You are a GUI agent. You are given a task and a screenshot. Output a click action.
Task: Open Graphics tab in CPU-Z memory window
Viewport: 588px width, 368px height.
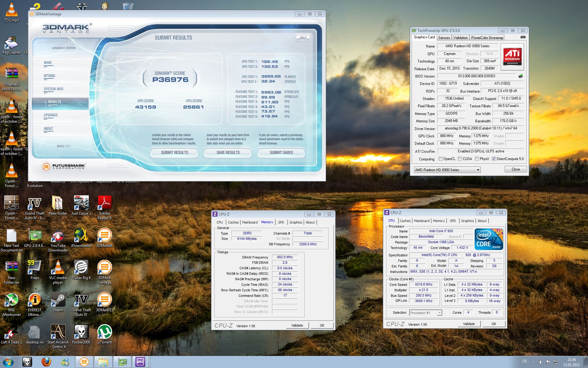pyautogui.click(x=296, y=222)
